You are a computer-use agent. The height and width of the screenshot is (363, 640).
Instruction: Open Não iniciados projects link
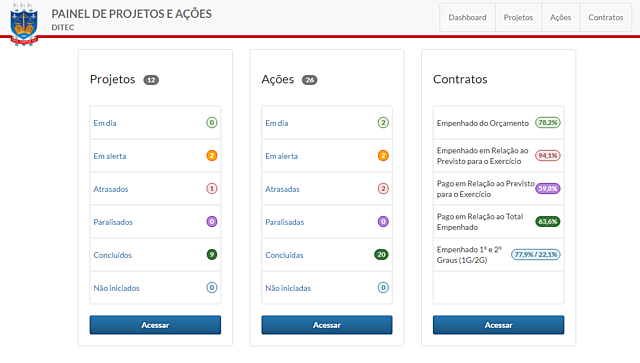(x=116, y=288)
